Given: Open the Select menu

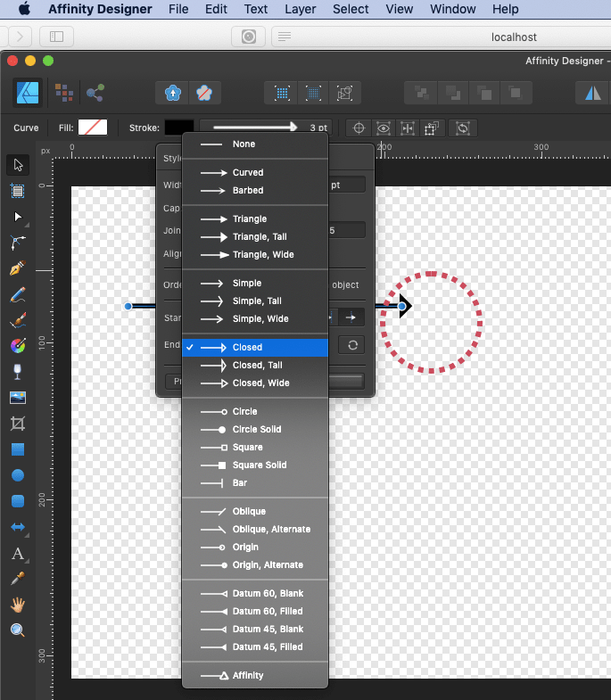Looking at the screenshot, I should pyautogui.click(x=351, y=9).
